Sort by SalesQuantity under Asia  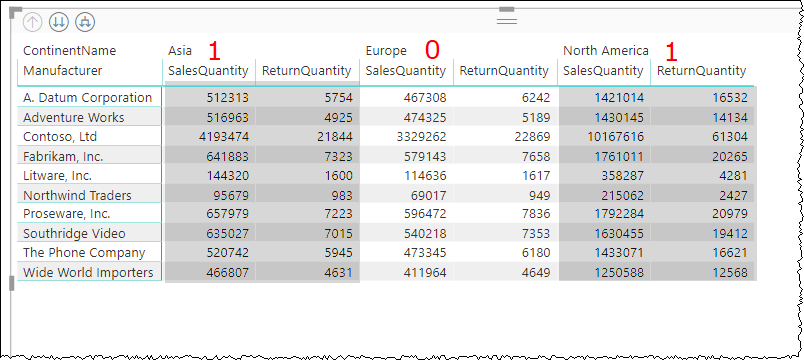click(x=208, y=70)
